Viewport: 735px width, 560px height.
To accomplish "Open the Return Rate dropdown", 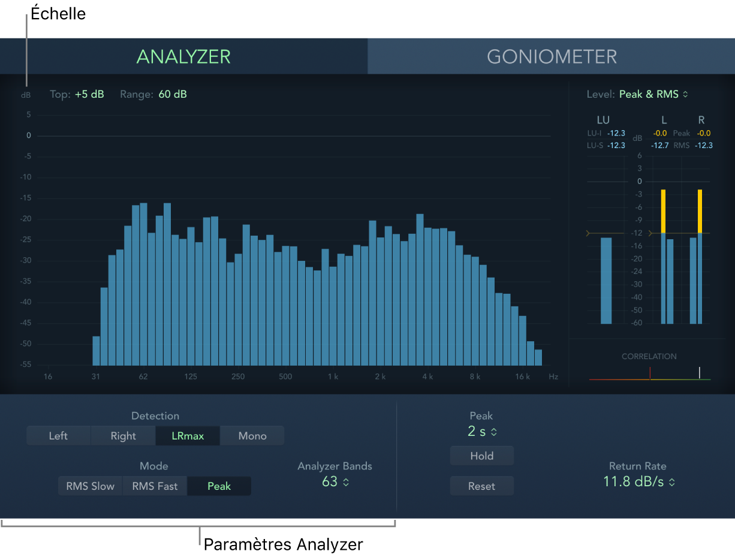I will click(638, 481).
